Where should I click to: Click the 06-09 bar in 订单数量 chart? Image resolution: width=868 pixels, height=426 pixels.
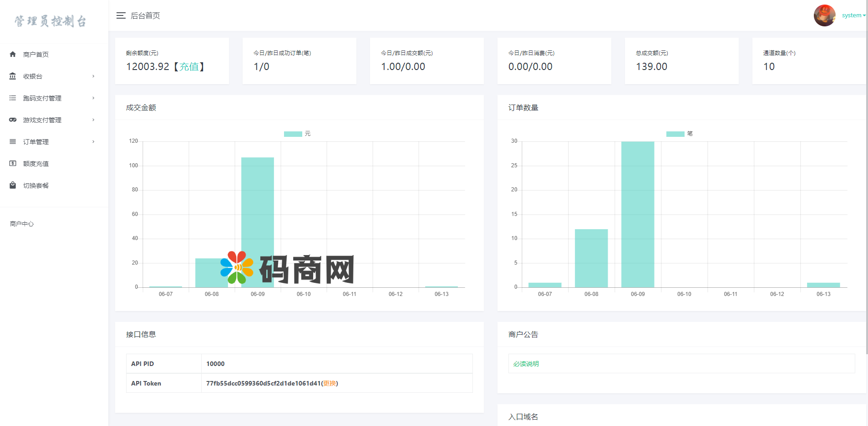coord(637,214)
